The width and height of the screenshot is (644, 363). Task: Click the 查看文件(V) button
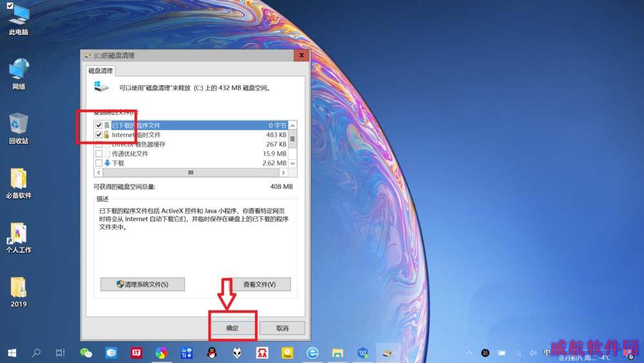click(x=259, y=284)
